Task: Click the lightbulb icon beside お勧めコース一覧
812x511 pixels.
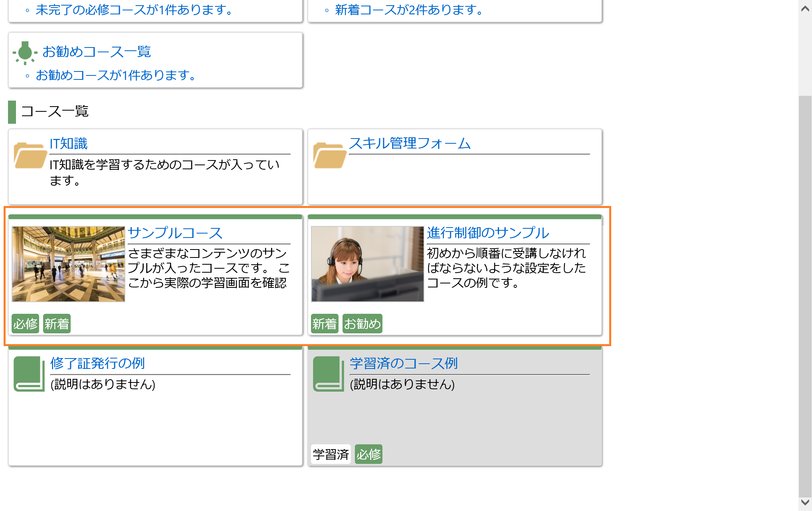Action: 25,52
